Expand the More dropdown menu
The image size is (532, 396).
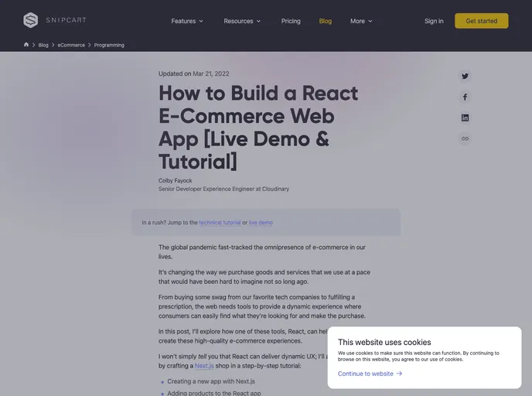tap(361, 21)
